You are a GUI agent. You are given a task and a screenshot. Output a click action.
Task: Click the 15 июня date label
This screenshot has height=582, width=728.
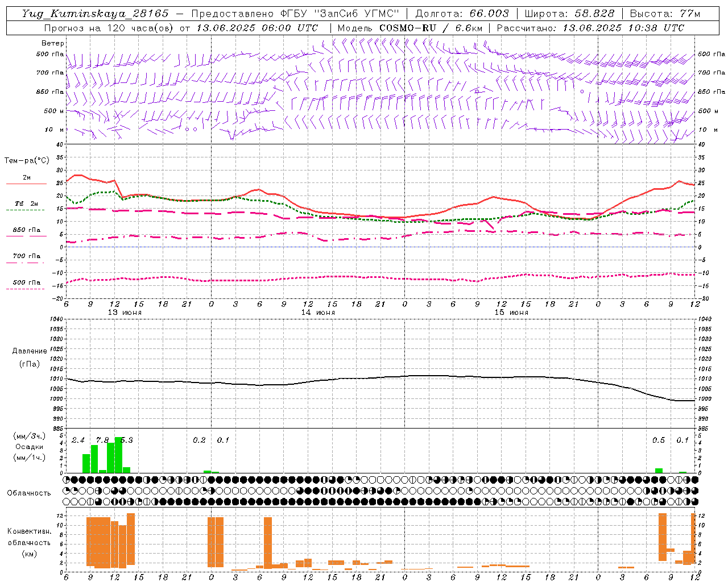point(511,313)
